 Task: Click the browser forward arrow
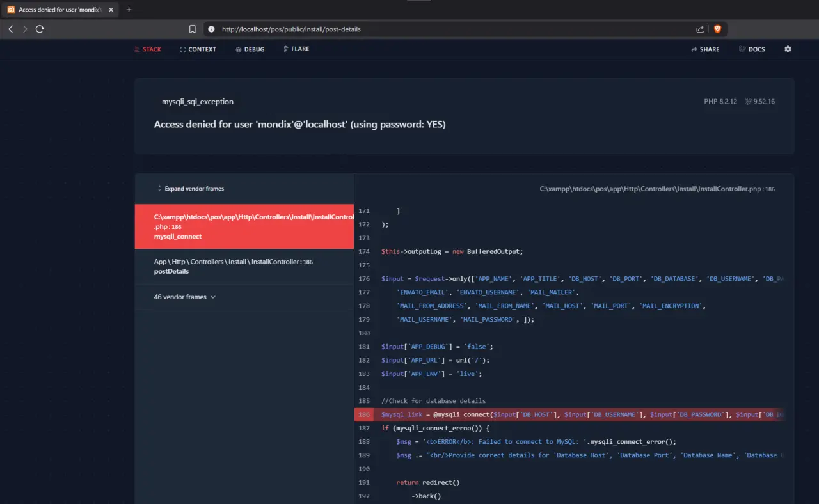point(25,29)
